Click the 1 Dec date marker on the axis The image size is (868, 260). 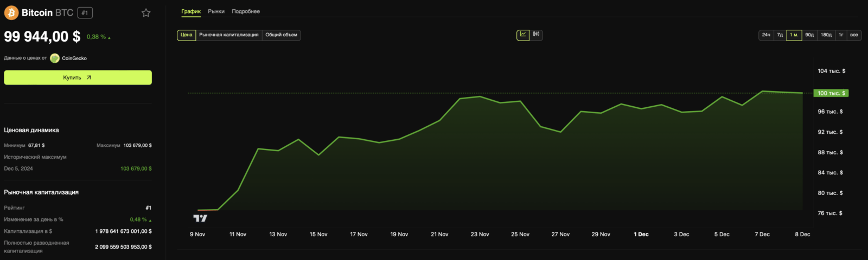click(641, 235)
